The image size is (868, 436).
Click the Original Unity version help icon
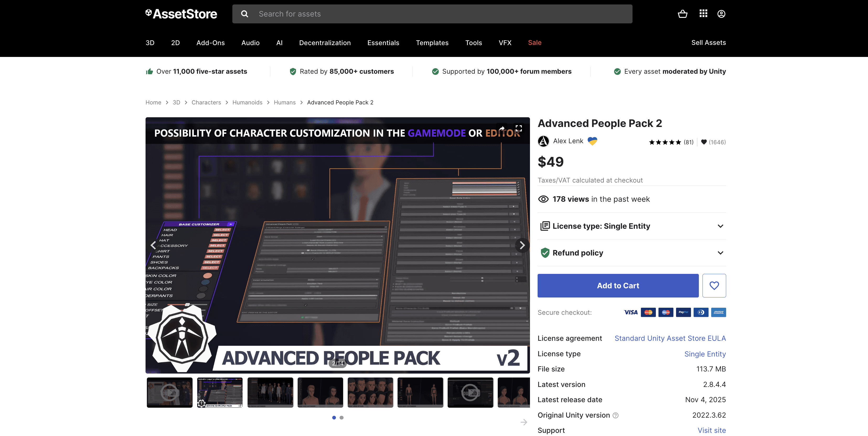(616, 416)
